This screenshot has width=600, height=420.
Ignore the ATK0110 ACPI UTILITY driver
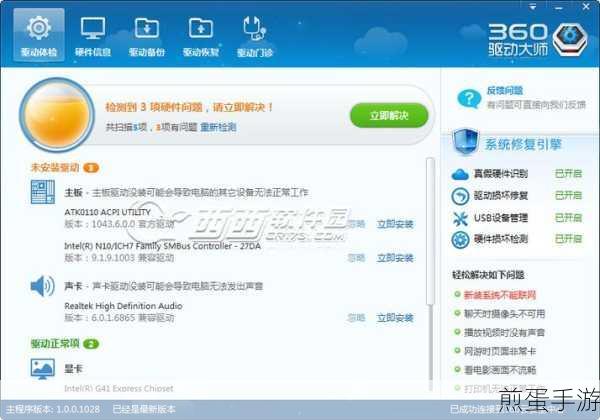point(356,224)
